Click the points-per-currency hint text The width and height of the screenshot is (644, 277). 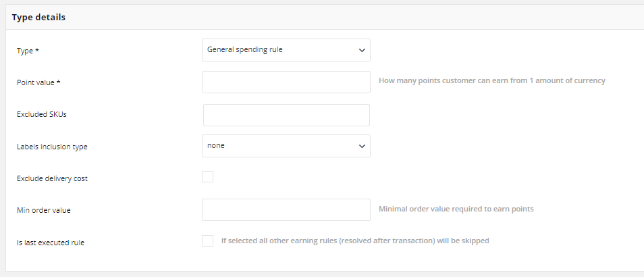click(492, 80)
